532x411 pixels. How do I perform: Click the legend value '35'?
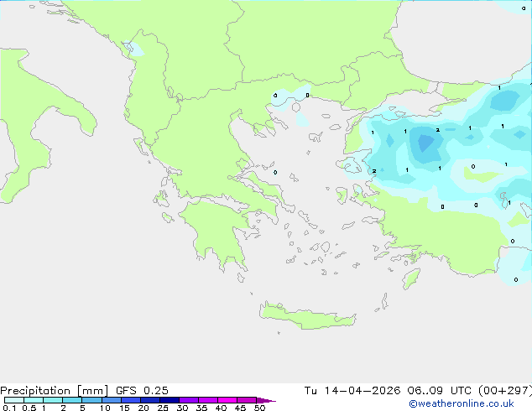click(x=201, y=408)
